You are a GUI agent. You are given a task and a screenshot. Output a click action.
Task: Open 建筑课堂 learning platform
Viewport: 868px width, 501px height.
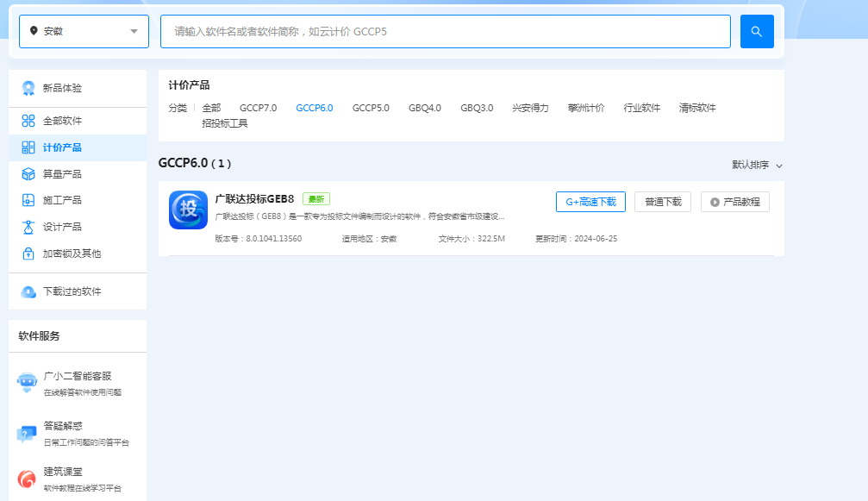tap(53, 473)
